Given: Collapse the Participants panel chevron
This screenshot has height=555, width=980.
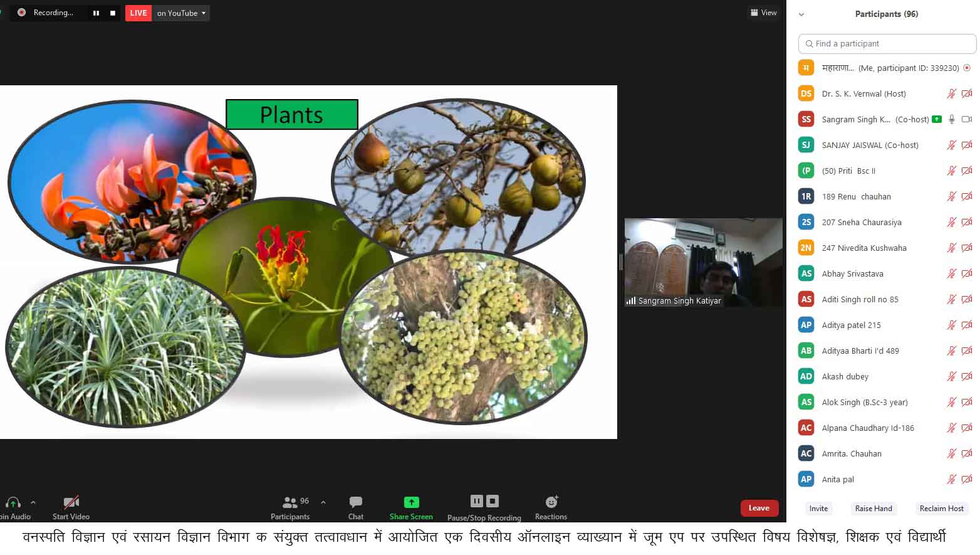Looking at the screenshot, I should (801, 14).
